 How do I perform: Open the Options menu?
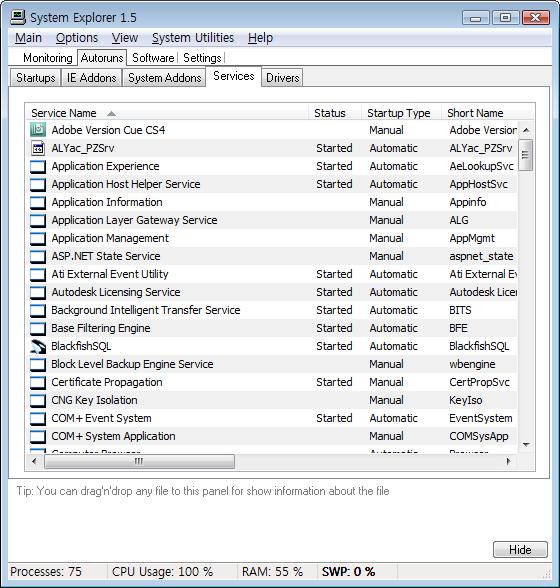[x=77, y=38]
